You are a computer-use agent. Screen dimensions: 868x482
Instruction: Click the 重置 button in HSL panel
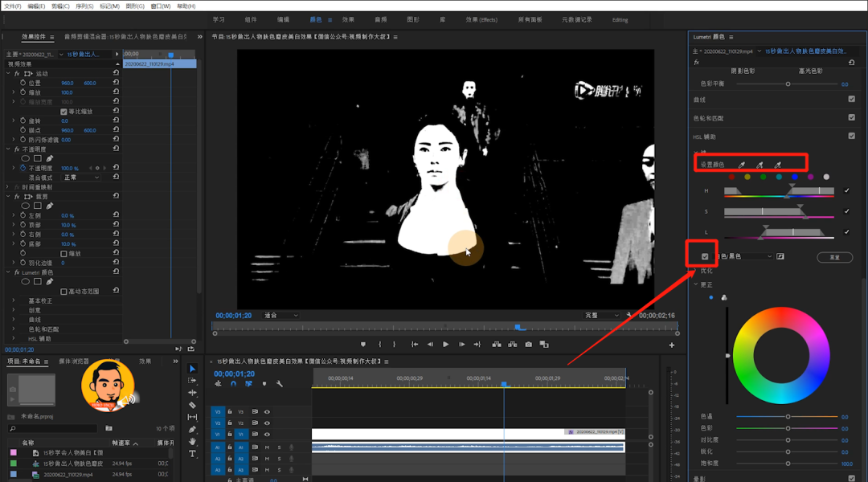834,257
